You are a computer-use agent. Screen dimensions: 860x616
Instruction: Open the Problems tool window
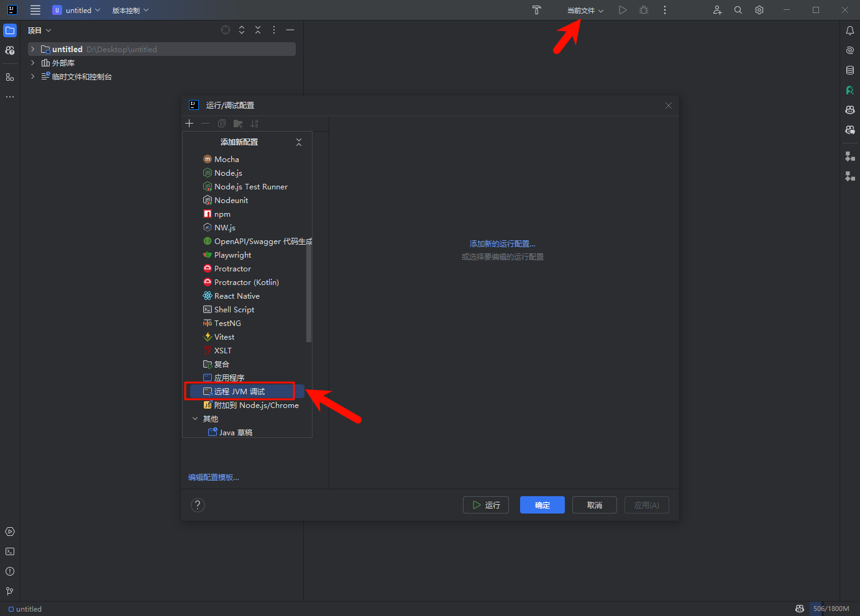[10, 571]
